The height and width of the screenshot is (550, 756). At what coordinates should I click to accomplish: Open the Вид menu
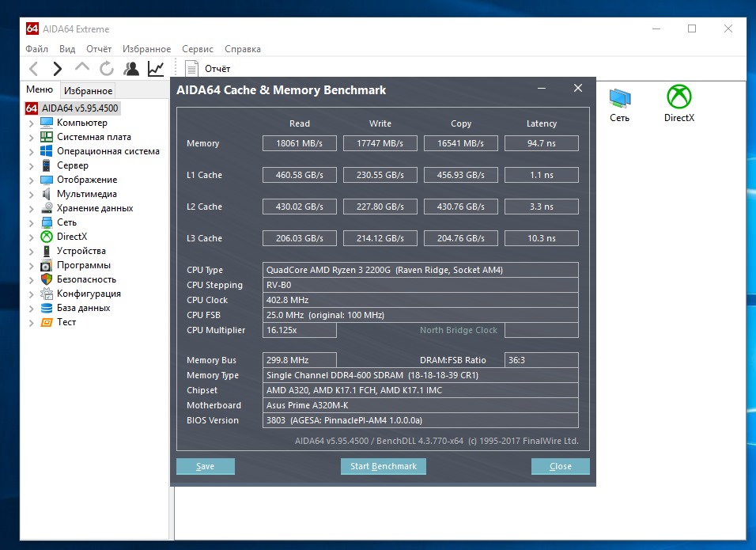[x=67, y=49]
